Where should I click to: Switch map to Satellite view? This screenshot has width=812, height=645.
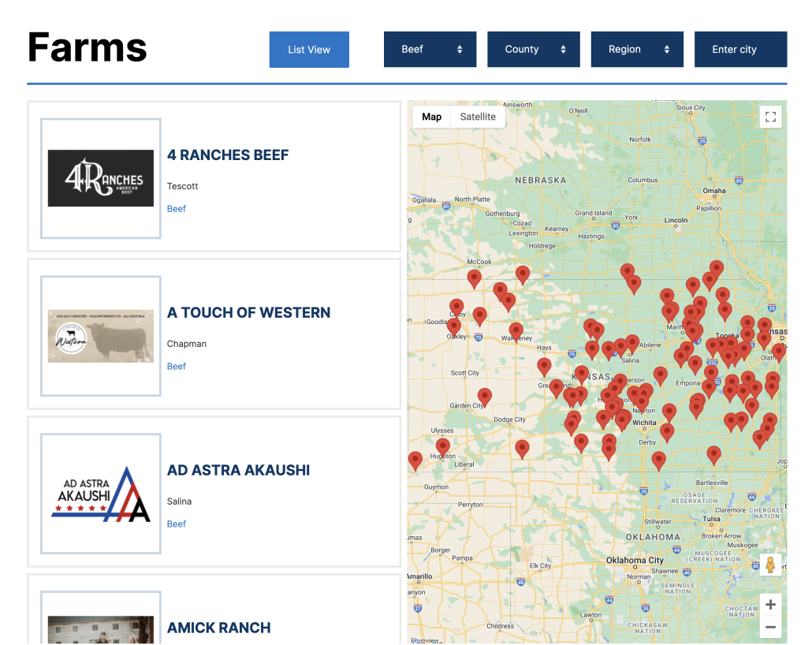pyautogui.click(x=478, y=117)
